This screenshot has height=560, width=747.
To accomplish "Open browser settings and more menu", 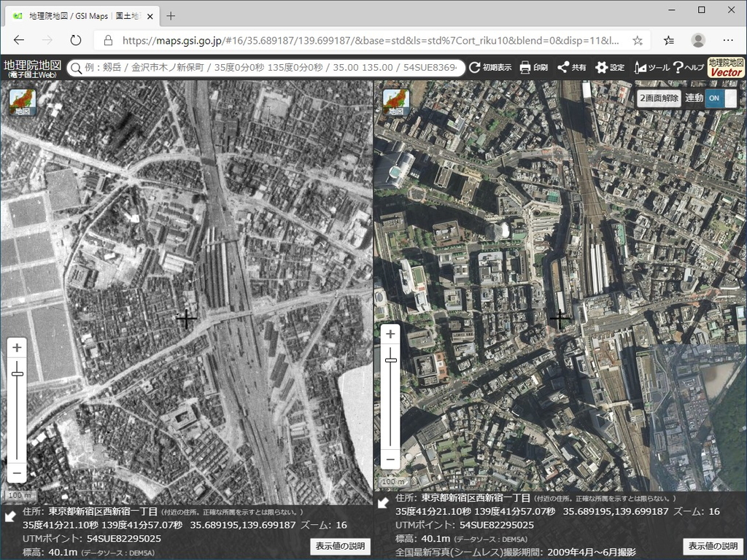I will 728,41.
